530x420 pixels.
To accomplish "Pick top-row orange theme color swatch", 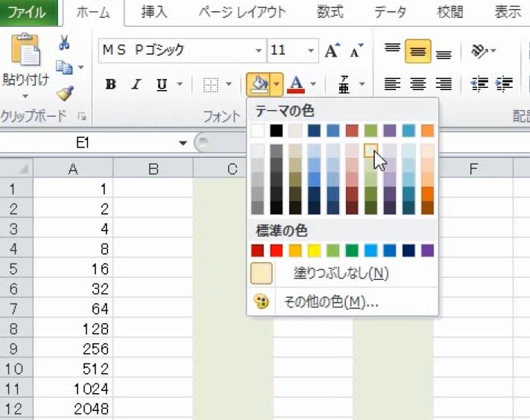I will click(x=428, y=130).
